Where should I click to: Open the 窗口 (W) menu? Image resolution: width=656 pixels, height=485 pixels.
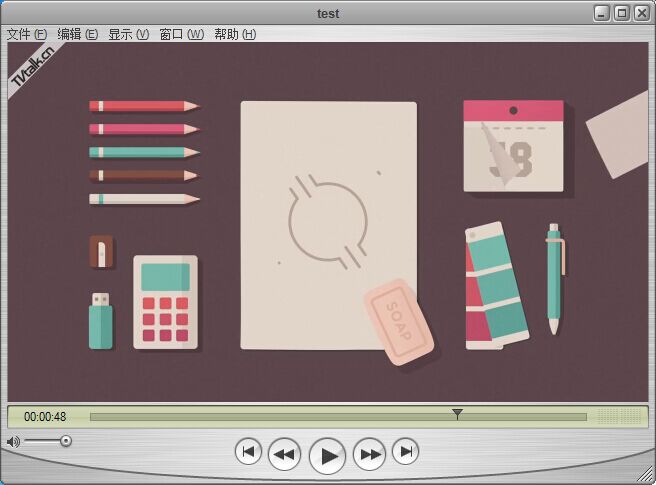182,34
